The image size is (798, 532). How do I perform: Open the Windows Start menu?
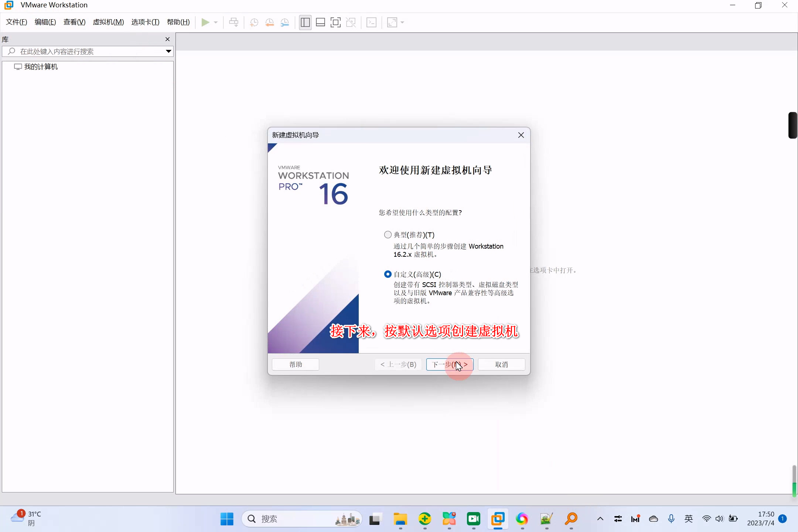(x=227, y=519)
